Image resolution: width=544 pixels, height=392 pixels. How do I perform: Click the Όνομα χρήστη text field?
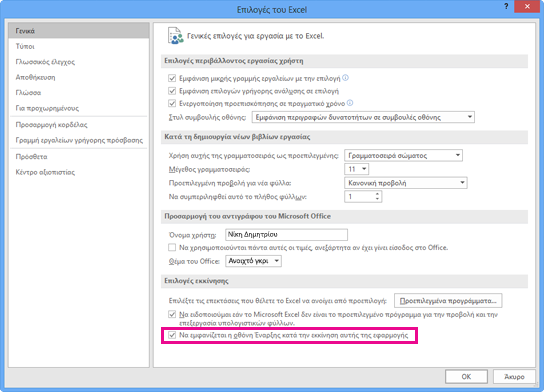click(286, 235)
